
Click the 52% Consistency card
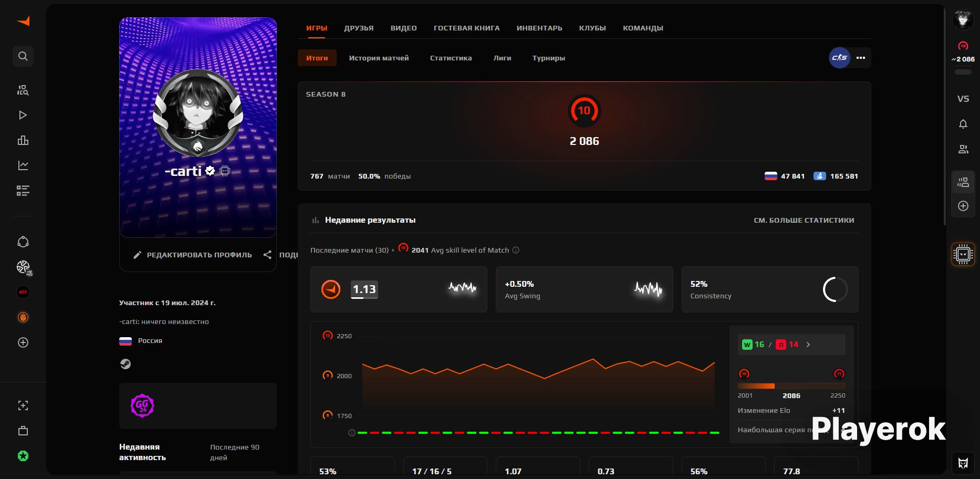coord(770,289)
